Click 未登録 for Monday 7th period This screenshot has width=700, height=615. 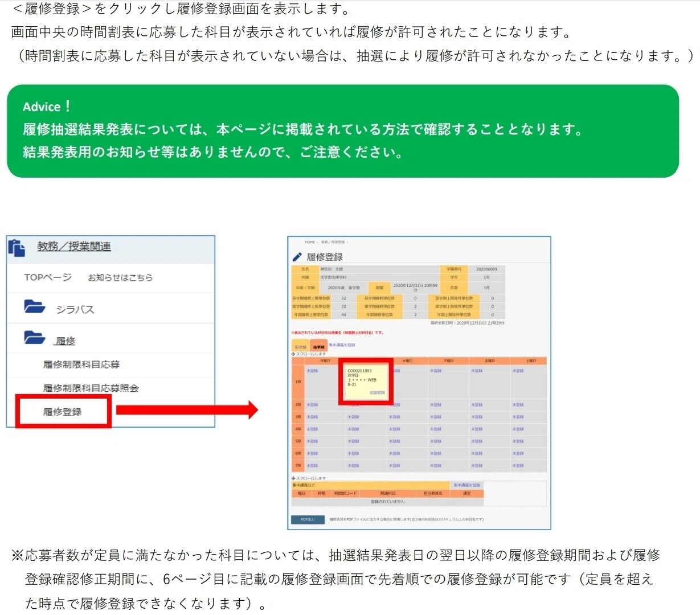tap(312, 466)
